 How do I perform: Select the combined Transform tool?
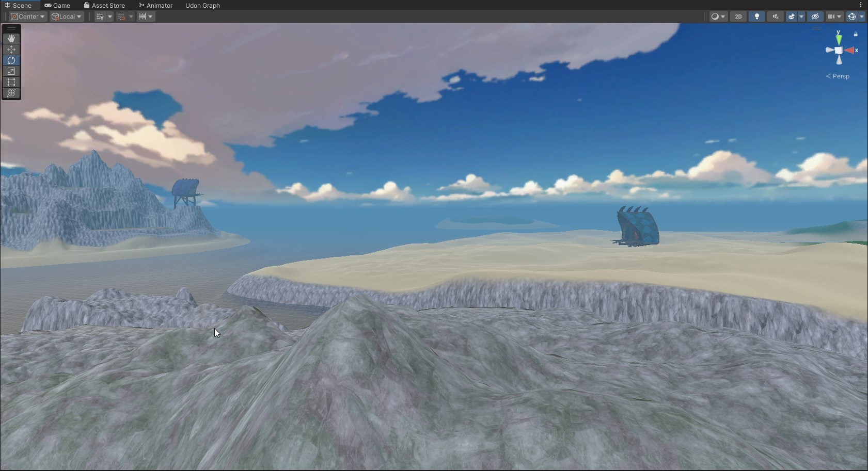tap(11, 93)
